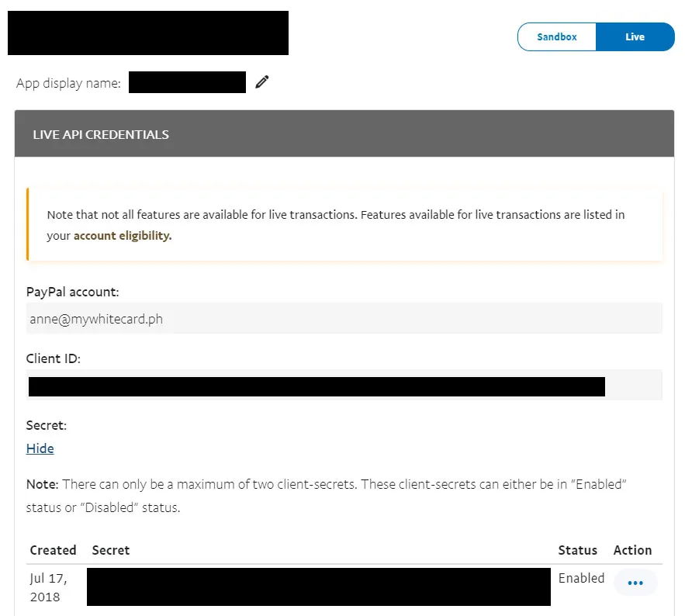Viewport: 685px width, 616px height.
Task: Click the Live API Credentials header bar
Action: (x=344, y=134)
